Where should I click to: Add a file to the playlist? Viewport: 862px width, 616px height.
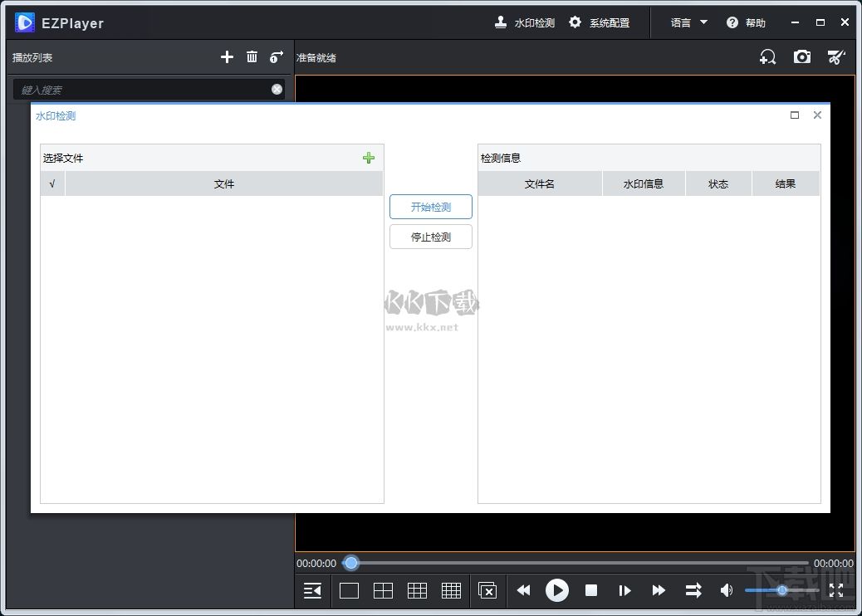(227, 56)
